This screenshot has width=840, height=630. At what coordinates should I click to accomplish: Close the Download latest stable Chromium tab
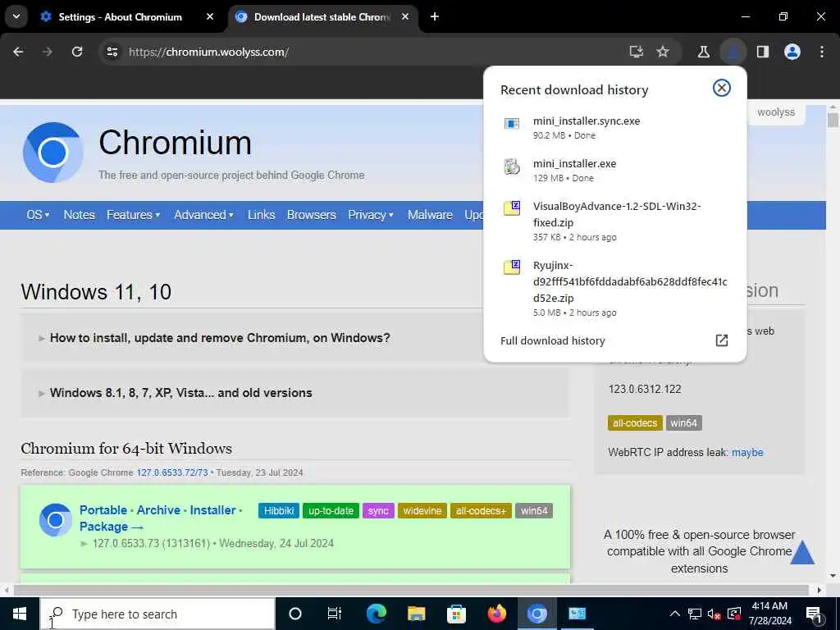tap(405, 16)
